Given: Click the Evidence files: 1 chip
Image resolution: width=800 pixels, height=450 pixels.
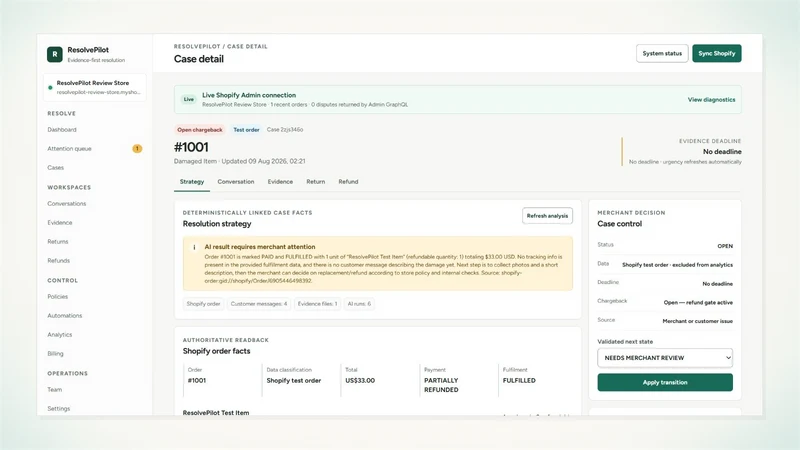Looking at the screenshot, I should 317,304.
